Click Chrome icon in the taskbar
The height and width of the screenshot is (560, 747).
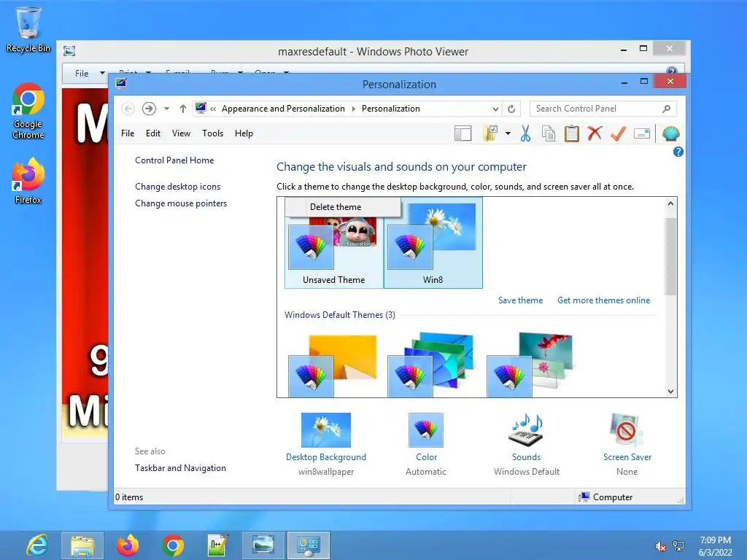pos(173,545)
